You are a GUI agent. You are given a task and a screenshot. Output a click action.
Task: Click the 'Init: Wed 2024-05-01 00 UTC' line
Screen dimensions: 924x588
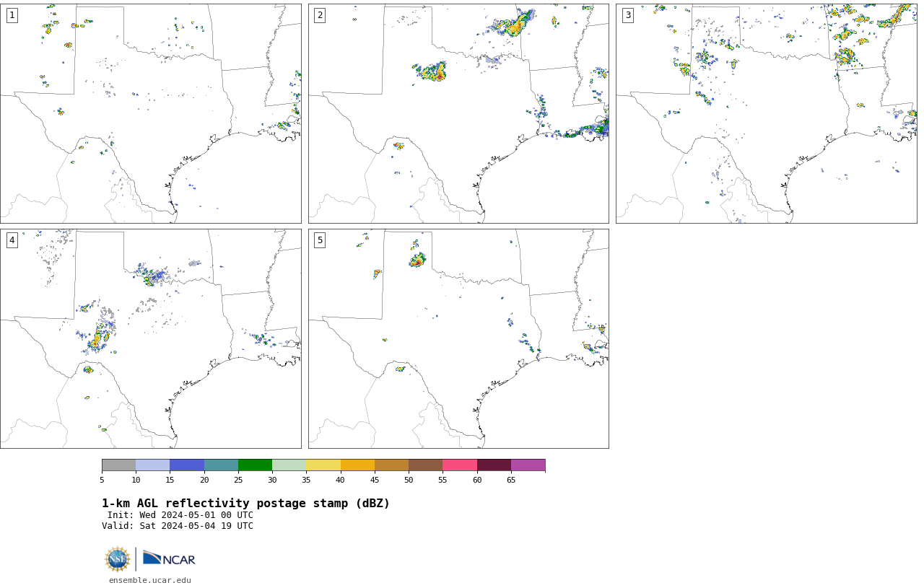pyautogui.click(x=180, y=515)
